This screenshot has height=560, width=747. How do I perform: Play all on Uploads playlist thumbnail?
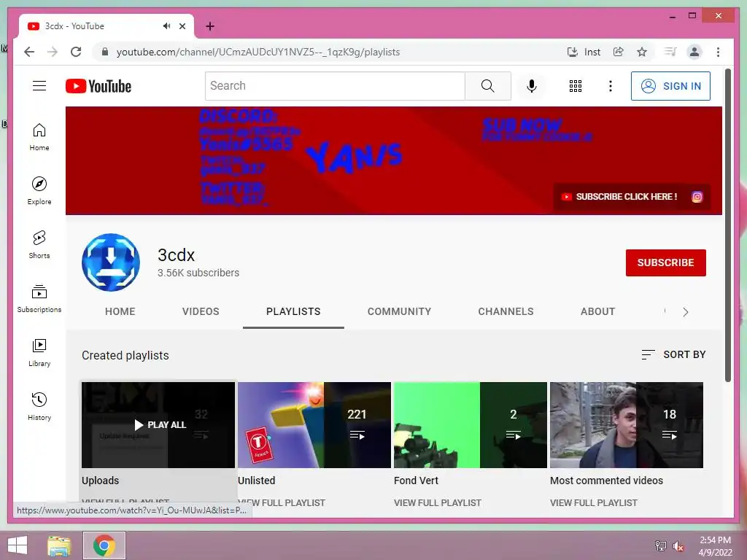tap(158, 425)
